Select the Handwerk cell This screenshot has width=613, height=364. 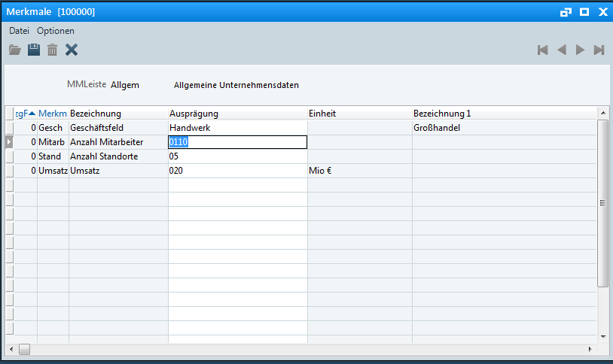(x=238, y=128)
